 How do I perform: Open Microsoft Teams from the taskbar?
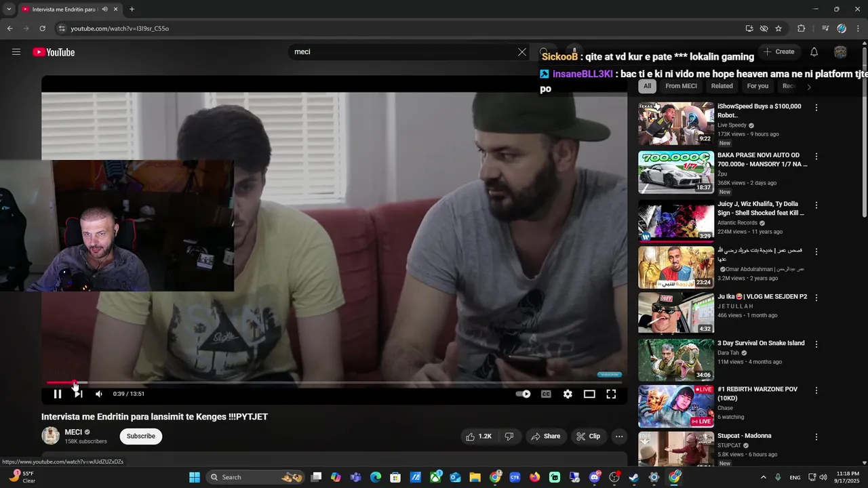pyautogui.click(x=355, y=477)
